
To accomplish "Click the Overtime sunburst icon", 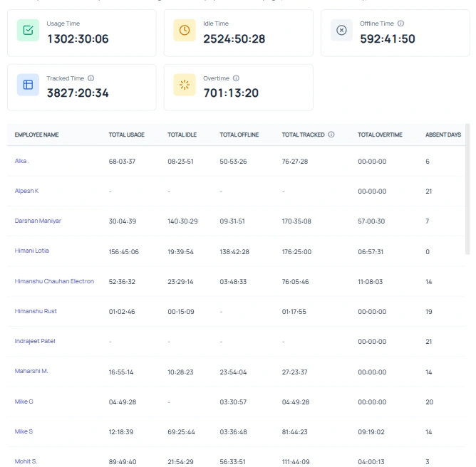I will pyautogui.click(x=185, y=85).
